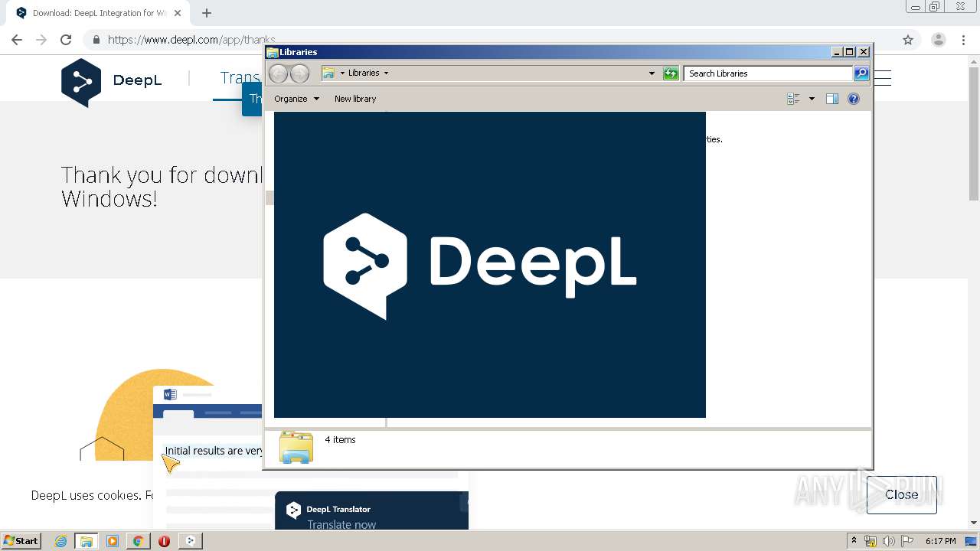Image resolution: width=980 pixels, height=551 pixels.
Task: Expand arrow before Libraries in breadcrumb
Action: click(342, 73)
